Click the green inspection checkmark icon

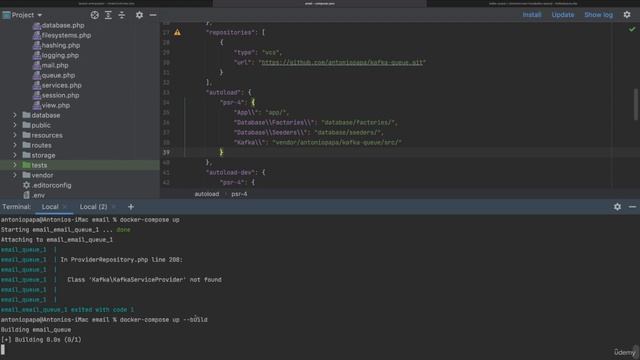click(632, 29)
